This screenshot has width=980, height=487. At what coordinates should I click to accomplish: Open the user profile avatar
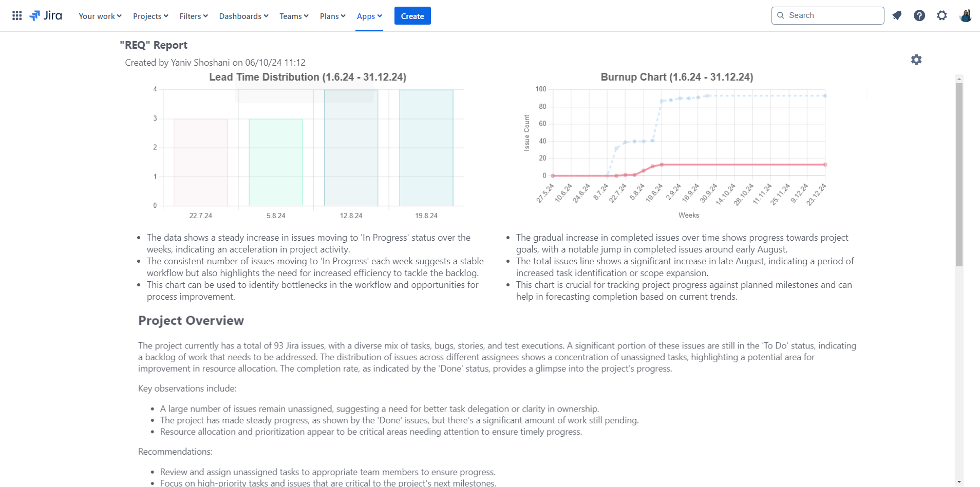(x=965, y=16)
